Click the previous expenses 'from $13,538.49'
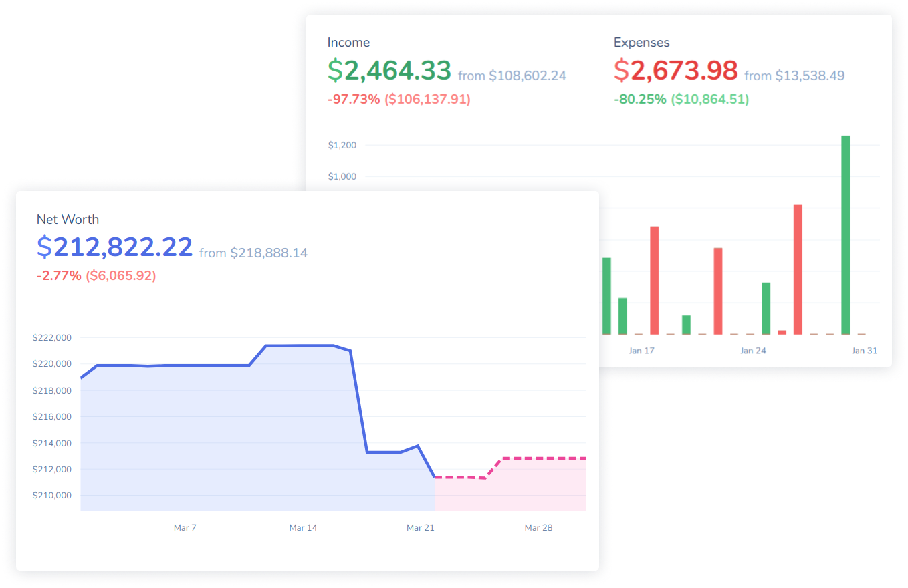Screen dimensions: 908x588 794,76
